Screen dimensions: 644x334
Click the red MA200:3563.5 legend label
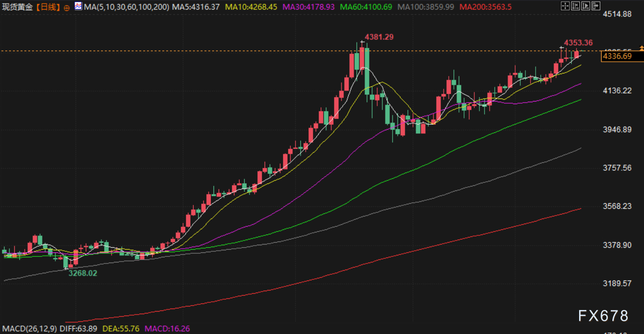(x=485, y=7)
